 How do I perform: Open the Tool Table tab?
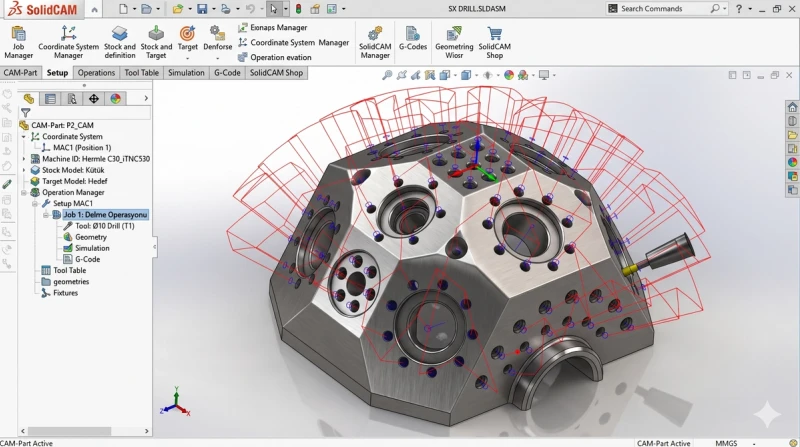tap(141, 72)
